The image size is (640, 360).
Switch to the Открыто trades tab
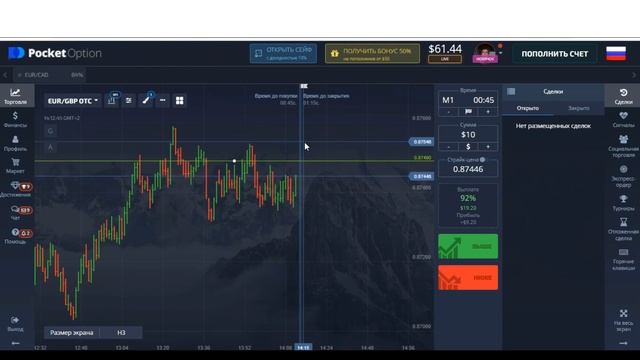(x=528, y=108)
